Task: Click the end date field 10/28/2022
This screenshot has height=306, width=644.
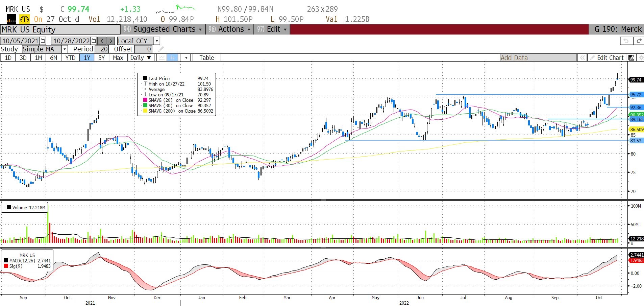Action: (x=71, y=41)
